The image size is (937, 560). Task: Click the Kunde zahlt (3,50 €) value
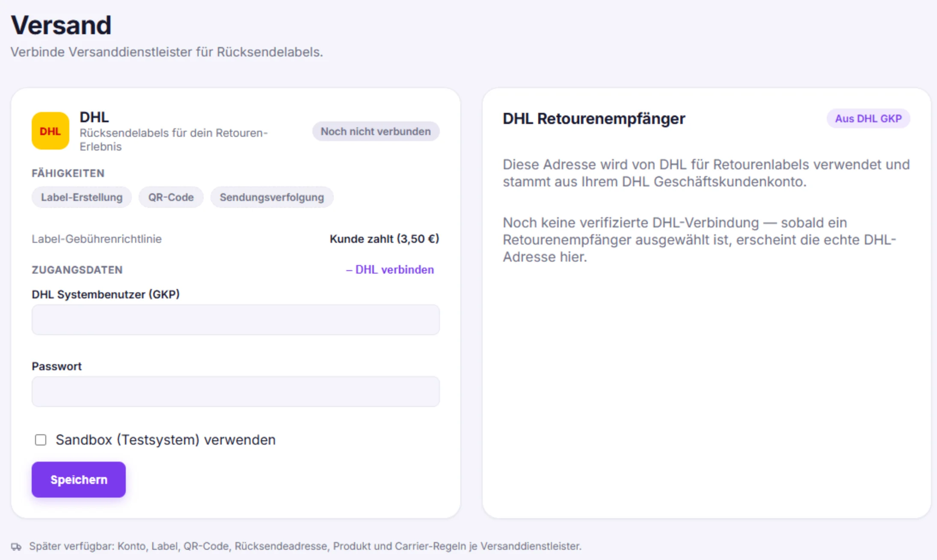tap(384, 239)
